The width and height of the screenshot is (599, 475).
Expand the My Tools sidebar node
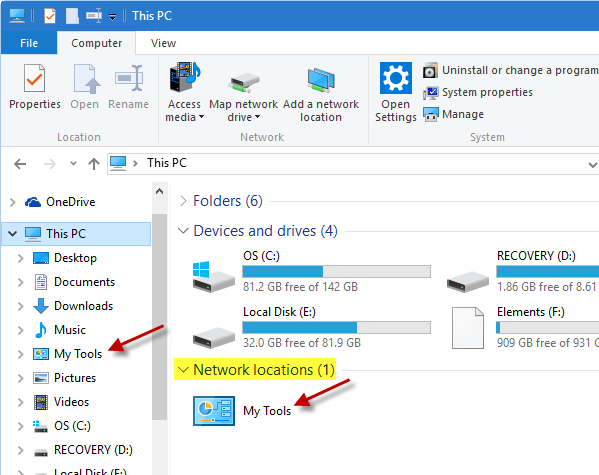(21, 355)
